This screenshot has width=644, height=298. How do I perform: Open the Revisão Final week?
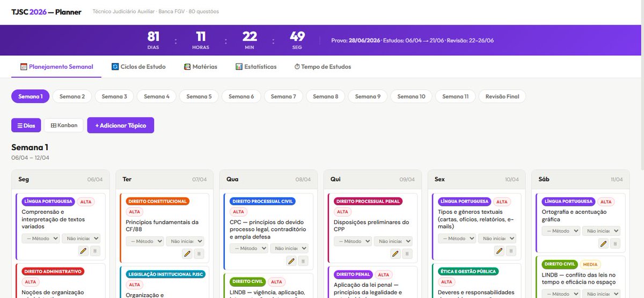pos(502,96)
